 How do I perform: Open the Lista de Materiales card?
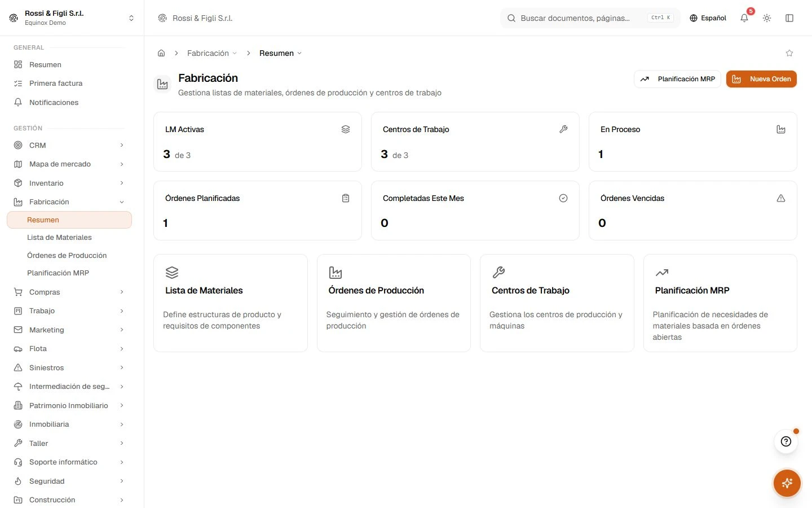[231, 303]
